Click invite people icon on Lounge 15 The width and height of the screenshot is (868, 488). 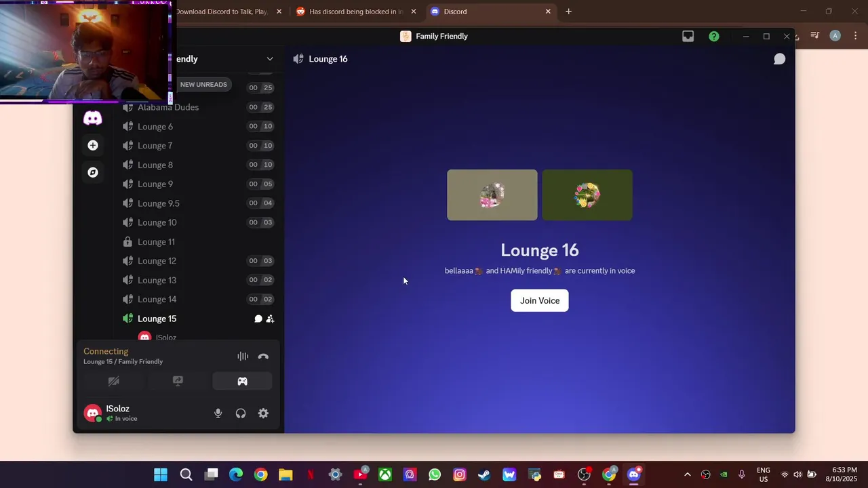point(270,319)
